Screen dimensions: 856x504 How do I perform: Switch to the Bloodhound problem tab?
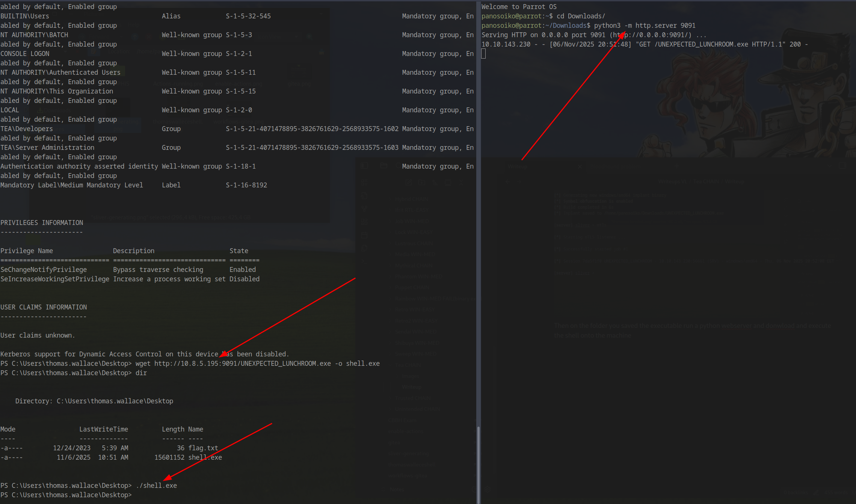point(615,166)
